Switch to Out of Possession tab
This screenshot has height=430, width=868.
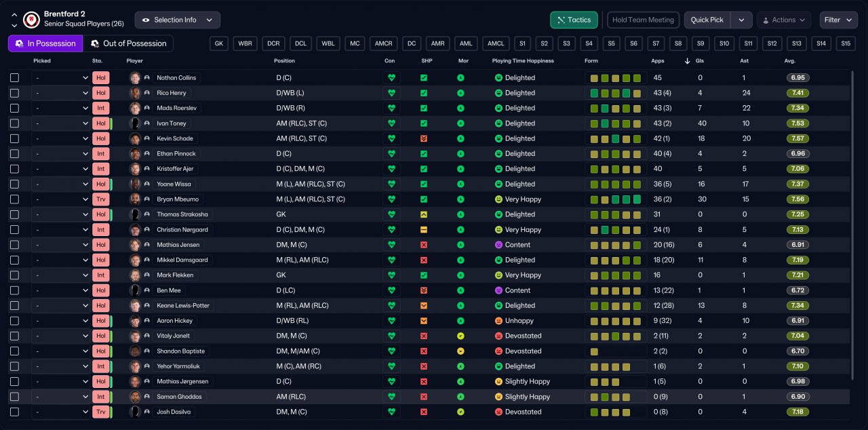[128, 43]
